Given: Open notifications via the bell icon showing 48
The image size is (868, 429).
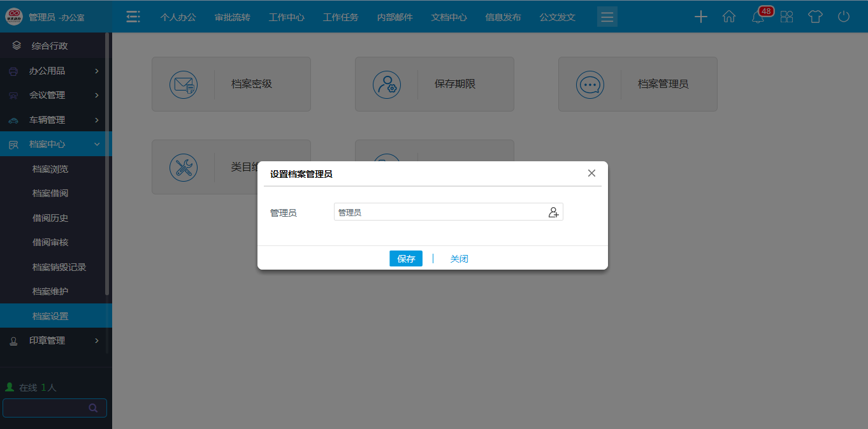Looking at the screenshot, I should [x=758, y=17].
